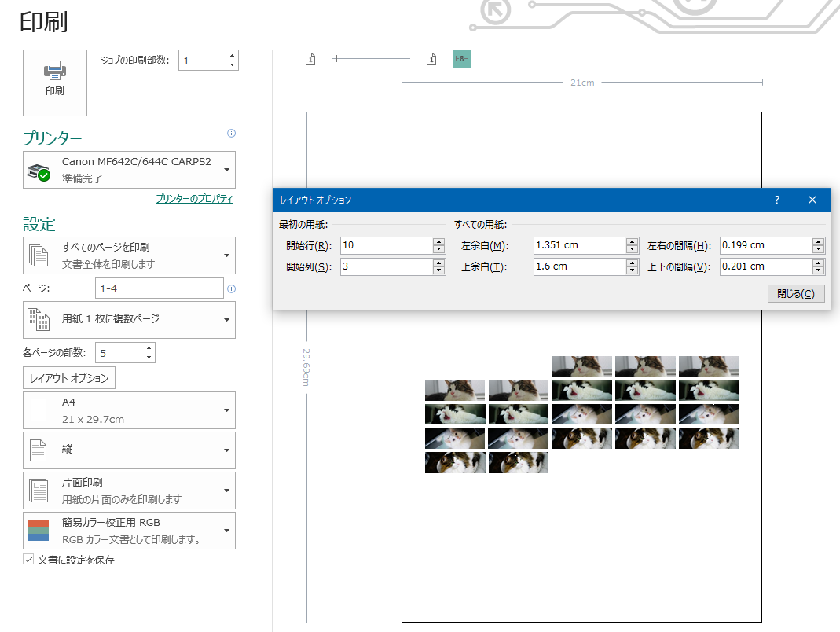Click the 左余白 field showing 1.351 cm

pos(580,245)
